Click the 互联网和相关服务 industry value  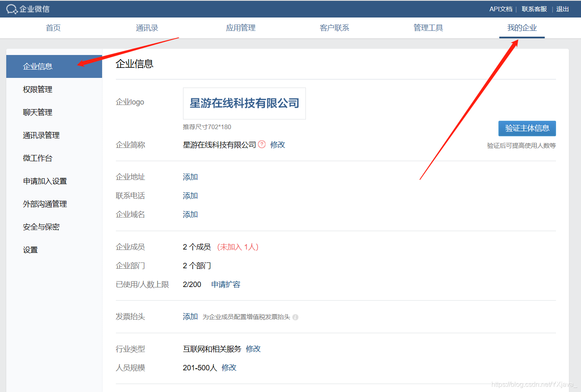[x=212, y=349]
